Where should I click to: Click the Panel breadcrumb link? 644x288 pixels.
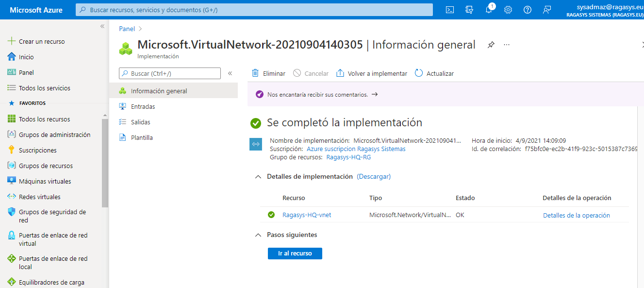tap(127, 29)
